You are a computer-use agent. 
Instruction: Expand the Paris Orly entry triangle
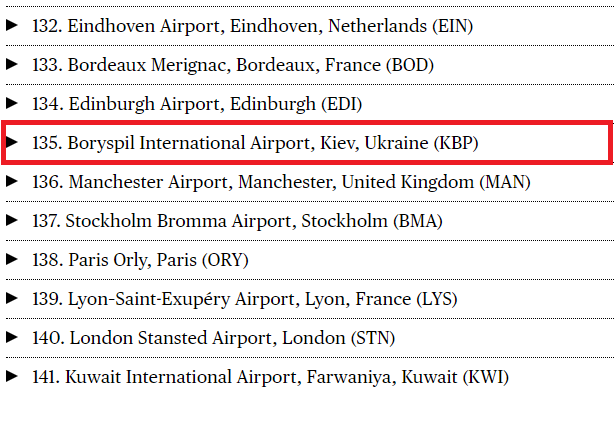(x=11, y=259)
